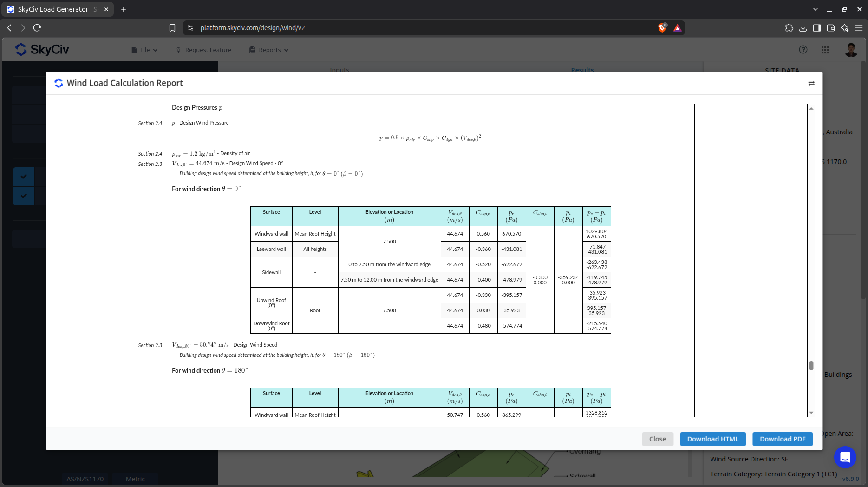Open the Brave Wallet icon
Image resolution: width=868 pixels, height=487 pixels.
pyautogui.click(x=831, y=28)
